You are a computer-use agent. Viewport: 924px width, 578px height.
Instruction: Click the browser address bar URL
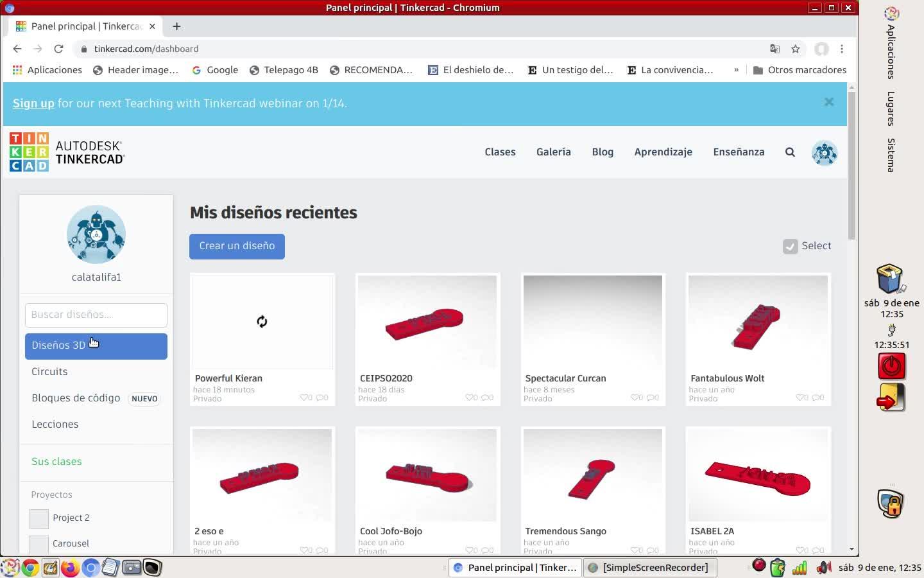146,49
